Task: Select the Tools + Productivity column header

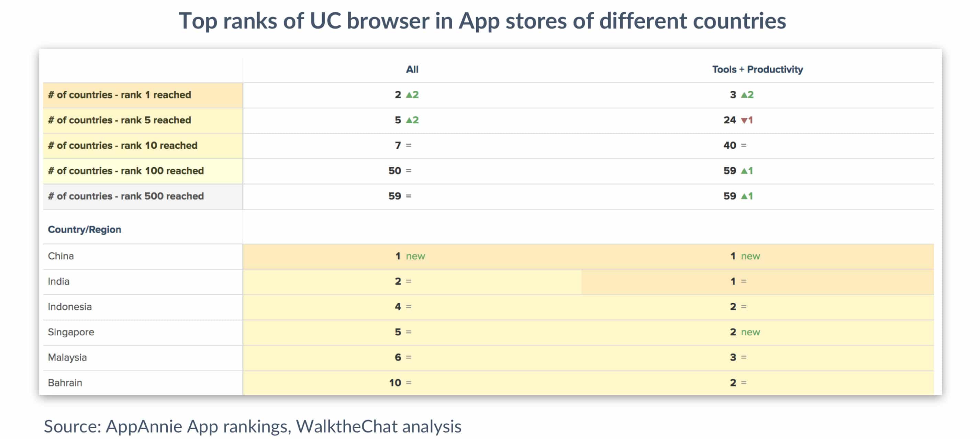Action: [757, 70]
